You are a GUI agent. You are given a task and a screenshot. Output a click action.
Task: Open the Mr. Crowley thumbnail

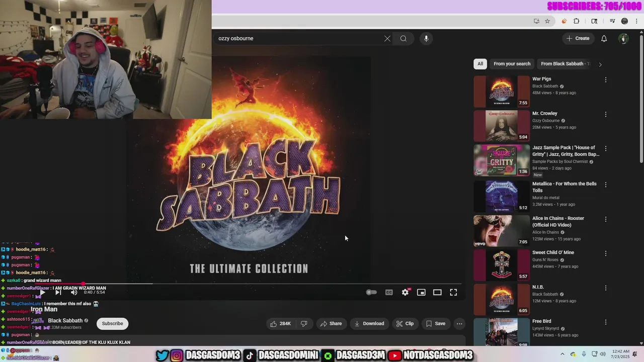coord(502,126)
